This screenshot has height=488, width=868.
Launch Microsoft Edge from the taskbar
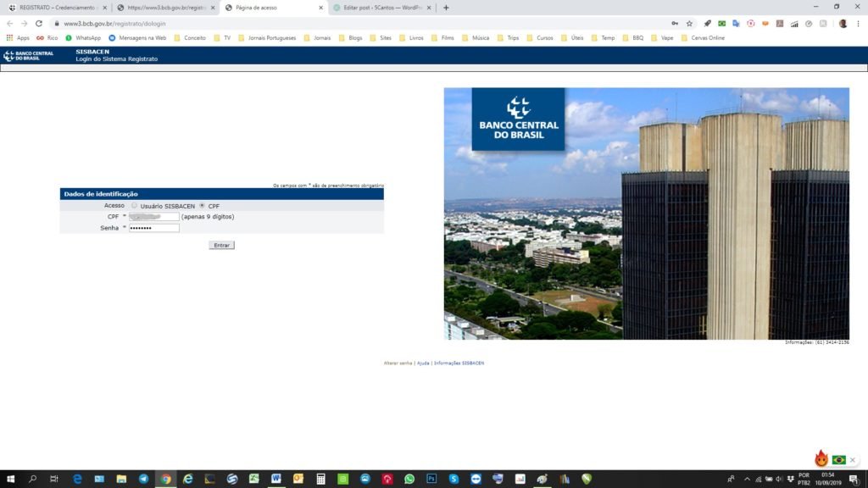coord(77,479)
